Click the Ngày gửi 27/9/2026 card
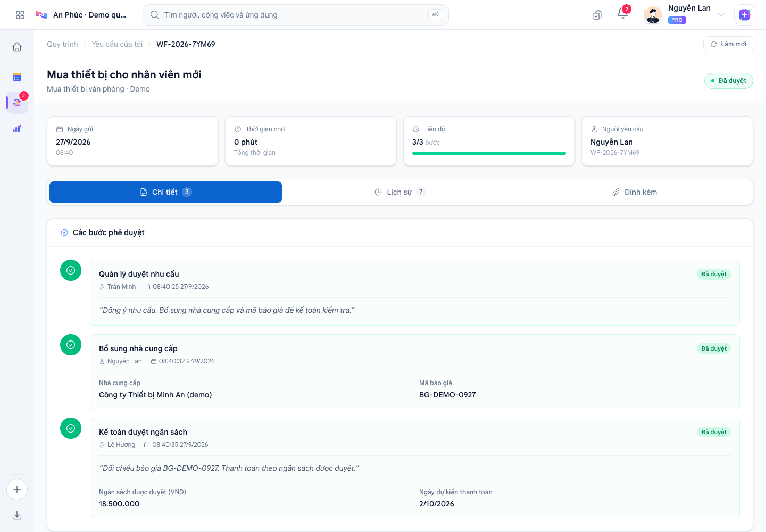 tap(133, 141)
